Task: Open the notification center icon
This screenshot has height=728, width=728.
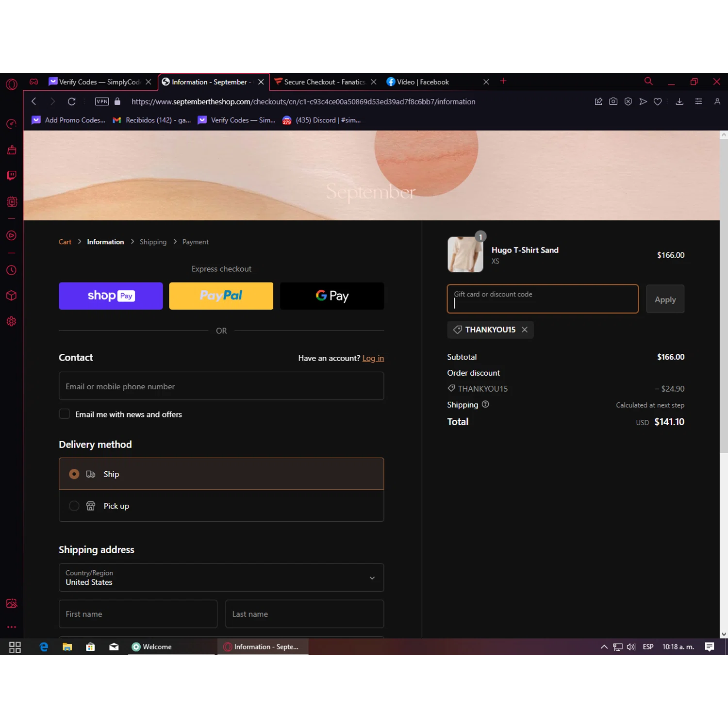Action: (x=710, y=647)
